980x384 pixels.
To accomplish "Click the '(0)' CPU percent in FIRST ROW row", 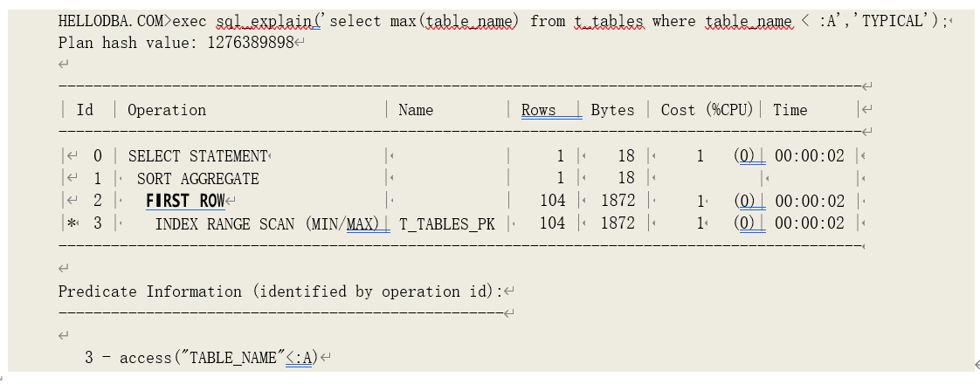I will (x=744, y=201).
